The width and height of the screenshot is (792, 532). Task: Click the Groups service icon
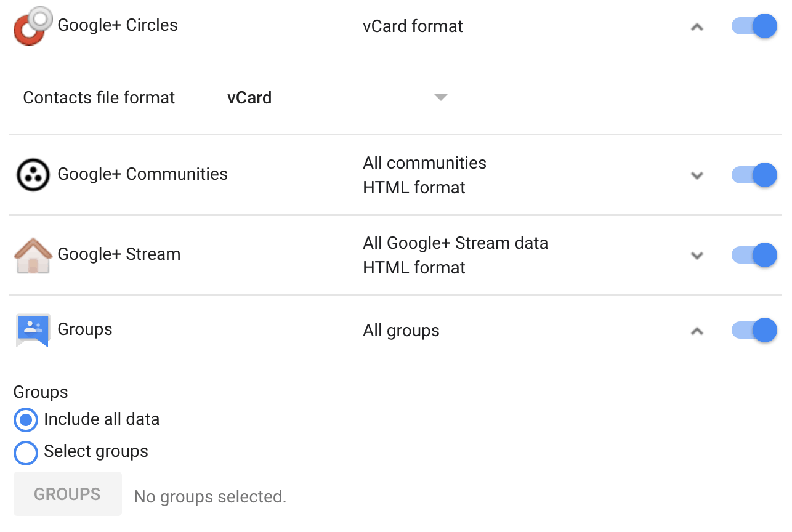pyautogui.click(x=33, y=330)
